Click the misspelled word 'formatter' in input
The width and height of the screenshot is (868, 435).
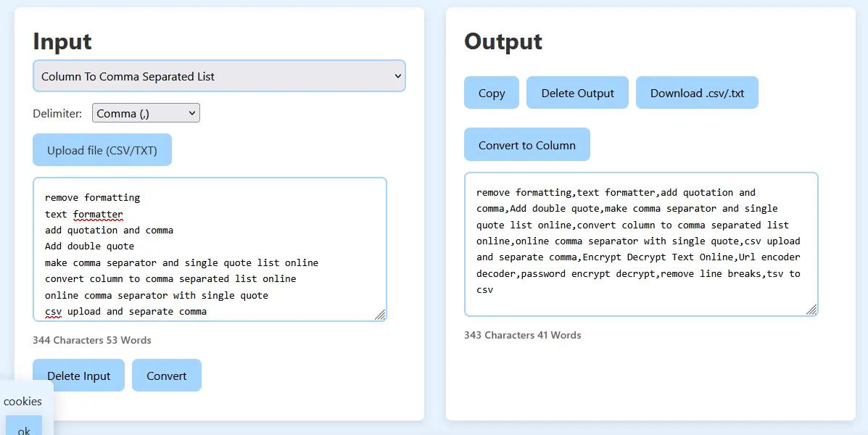[x=98, y=214]
